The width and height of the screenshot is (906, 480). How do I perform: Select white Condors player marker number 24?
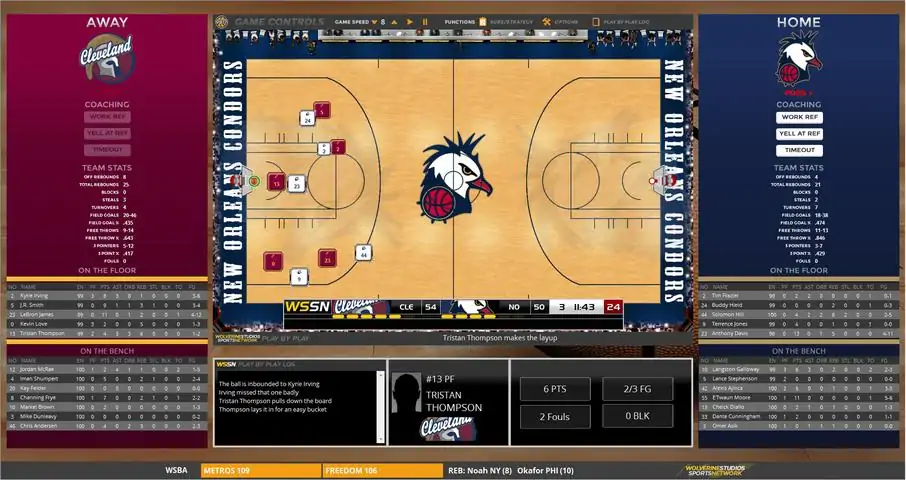point(307,118)
